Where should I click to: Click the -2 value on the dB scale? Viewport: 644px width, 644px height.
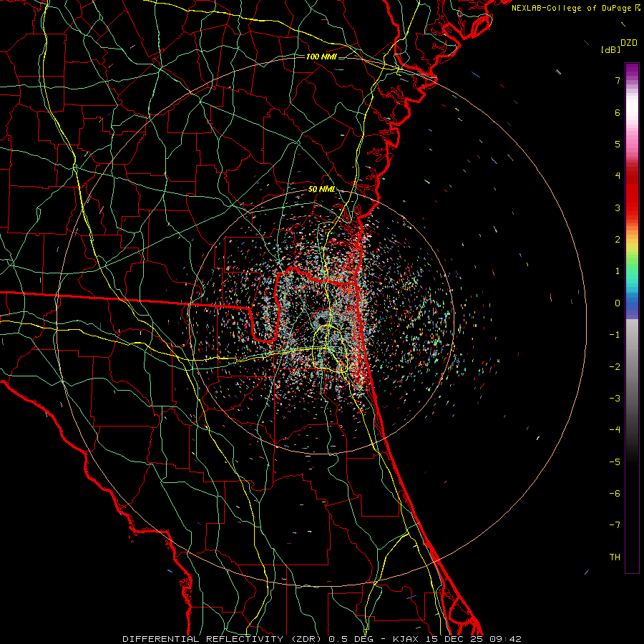coord(615,367)
